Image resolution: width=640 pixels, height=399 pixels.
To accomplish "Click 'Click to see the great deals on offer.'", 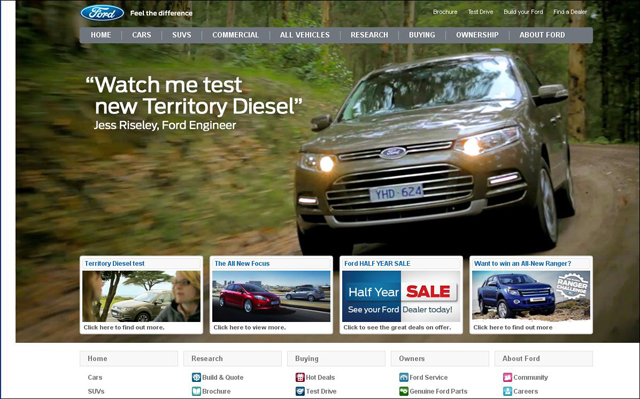I will tap(397, 327).
